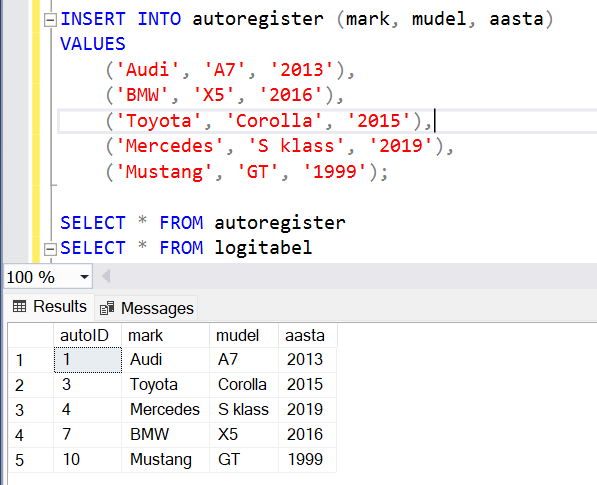597x485 pixels.
Task: Collapse the SELECT logitabel code block
Action: click(x=50, y=249)
